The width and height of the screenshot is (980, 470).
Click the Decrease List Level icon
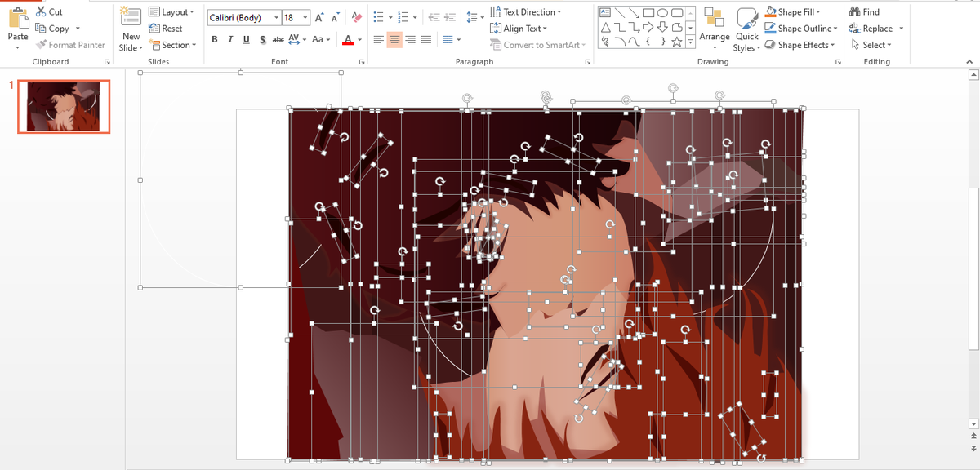click(x=435, y=17)
